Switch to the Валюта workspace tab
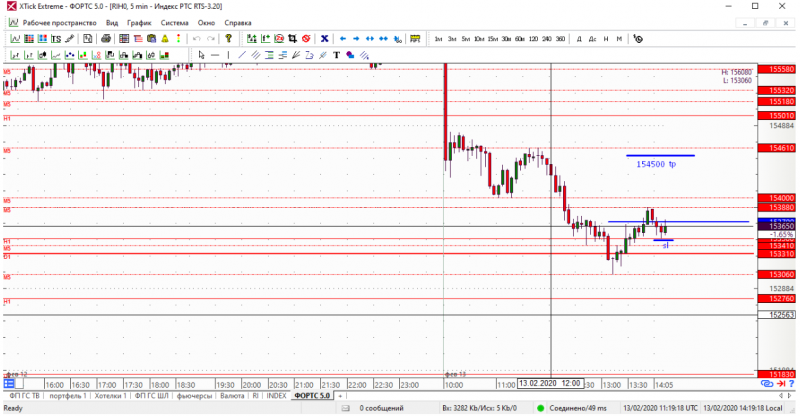Image resolution: width=800 pixels, height=416 pixels. tap(232, 396)
